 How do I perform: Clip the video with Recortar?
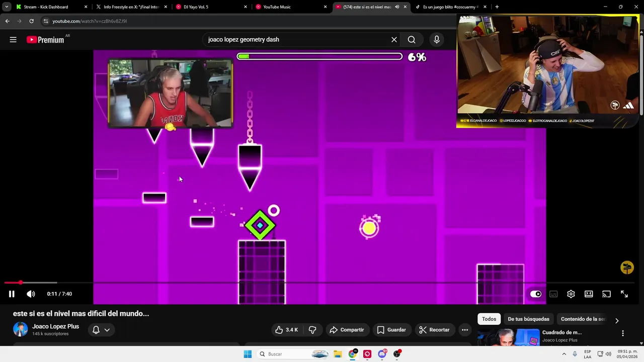click(x=435, y=330)
